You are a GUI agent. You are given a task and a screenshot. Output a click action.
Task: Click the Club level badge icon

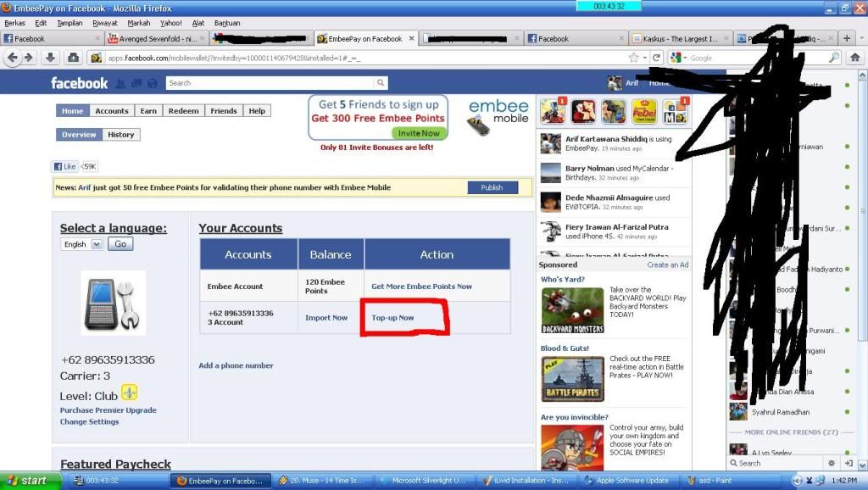[x=129, y=393]
